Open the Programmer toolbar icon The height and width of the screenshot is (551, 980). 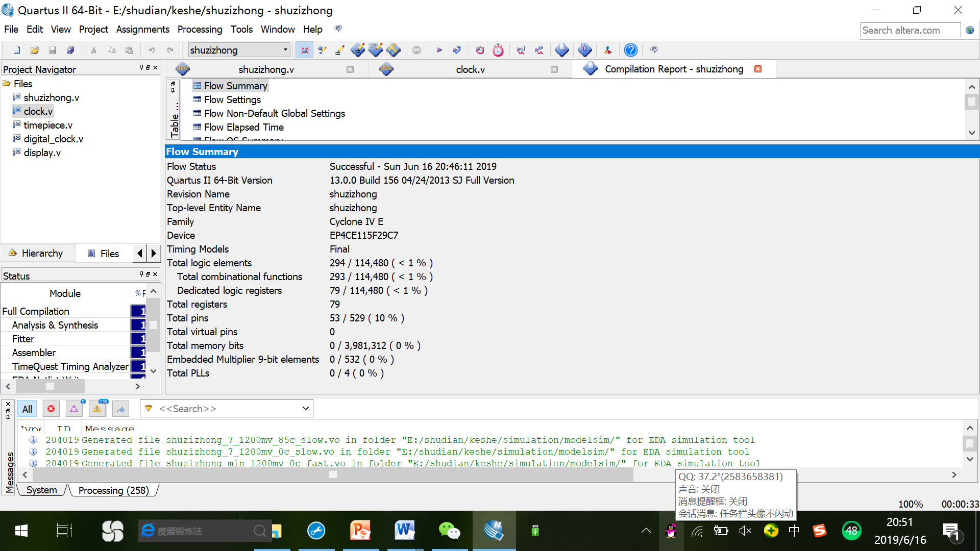click(585, 50)
